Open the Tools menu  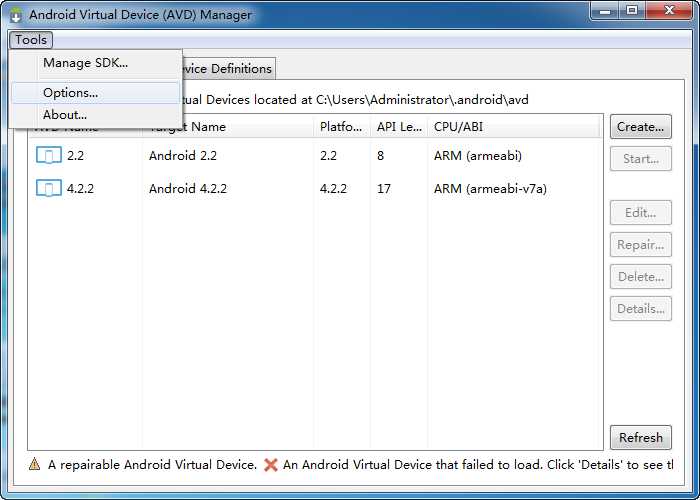pyautogui.click(x=31, y=40)
